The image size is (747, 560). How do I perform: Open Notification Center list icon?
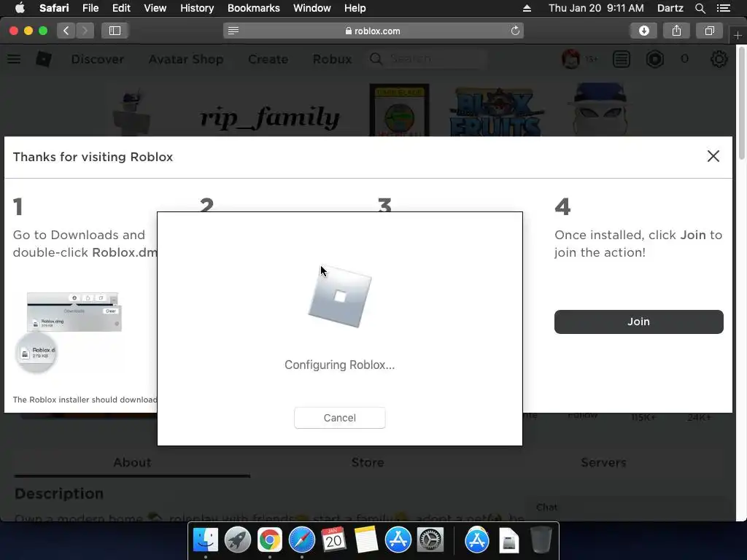(x=723, y=8)
